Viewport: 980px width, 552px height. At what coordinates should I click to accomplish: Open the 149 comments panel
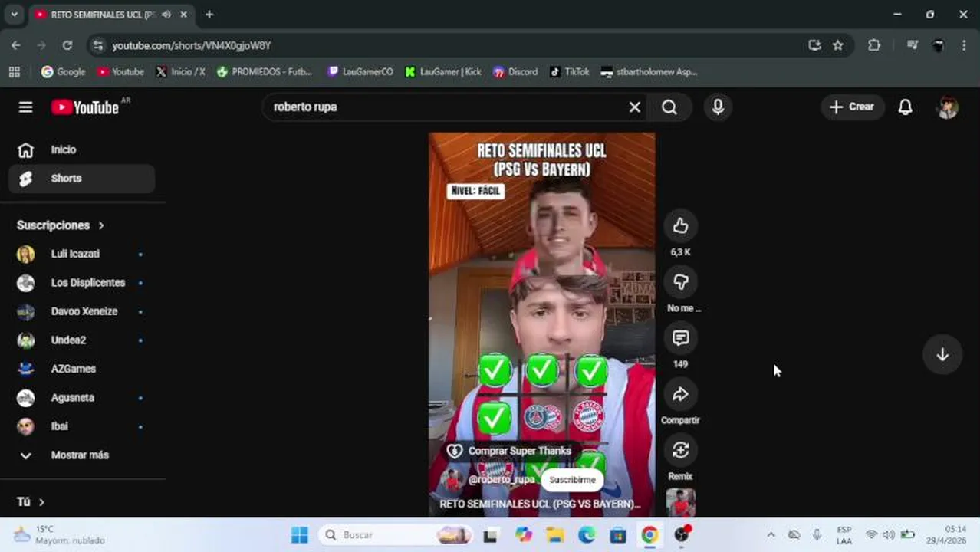click(680, 337)
